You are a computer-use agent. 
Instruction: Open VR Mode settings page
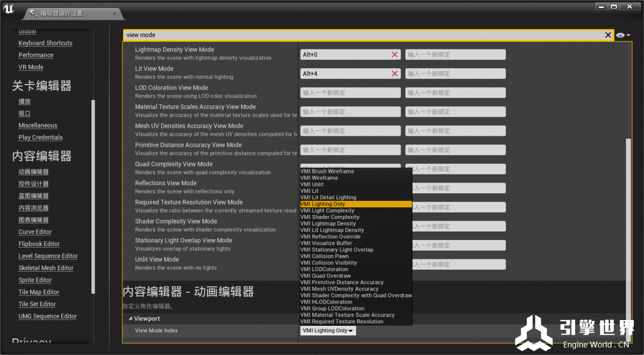tap(31, 67)
